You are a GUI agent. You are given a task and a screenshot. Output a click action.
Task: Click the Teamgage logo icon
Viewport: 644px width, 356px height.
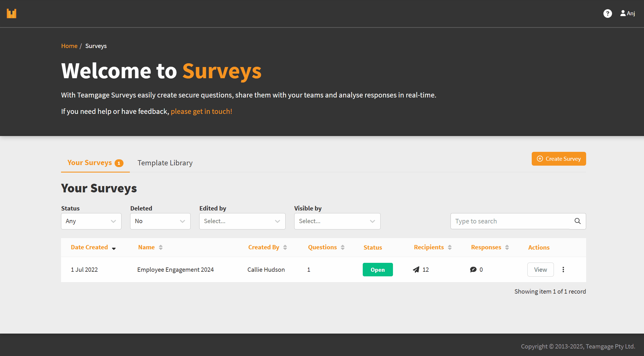click(x=12, y=14)
